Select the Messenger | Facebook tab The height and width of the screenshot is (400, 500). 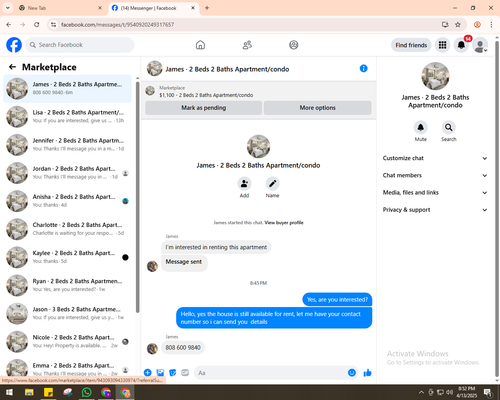click(x=153, y=8)
